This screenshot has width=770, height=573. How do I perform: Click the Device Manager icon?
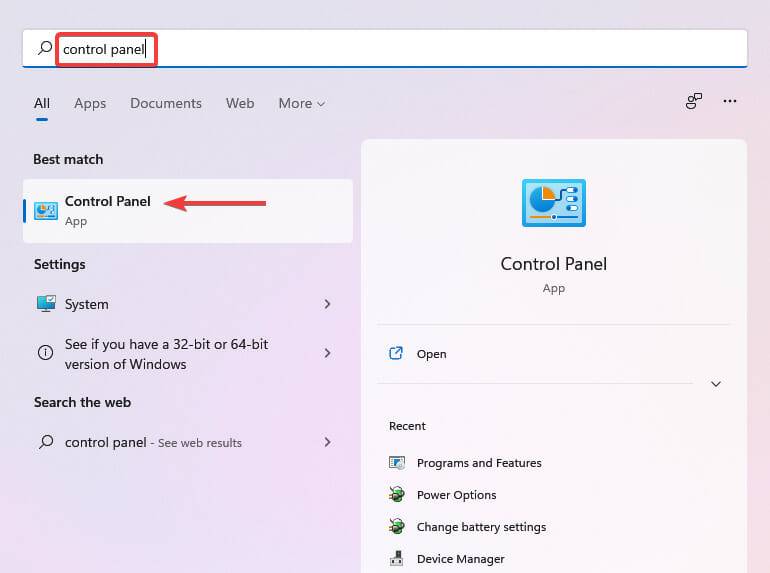(396, 558)
